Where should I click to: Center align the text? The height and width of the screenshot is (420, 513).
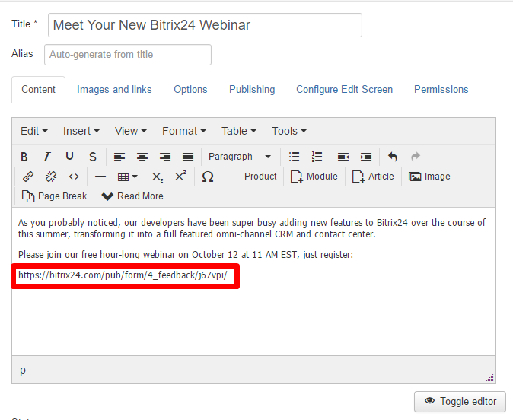142,157
